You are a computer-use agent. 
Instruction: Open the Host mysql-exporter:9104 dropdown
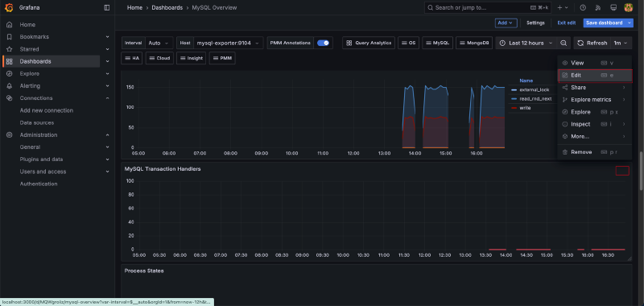point(229,43)
